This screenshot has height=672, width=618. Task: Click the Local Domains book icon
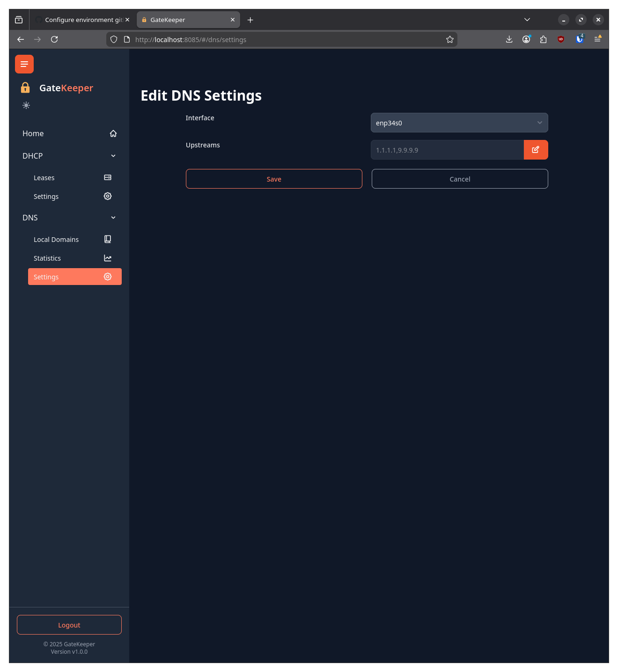(x=107, y=239)
